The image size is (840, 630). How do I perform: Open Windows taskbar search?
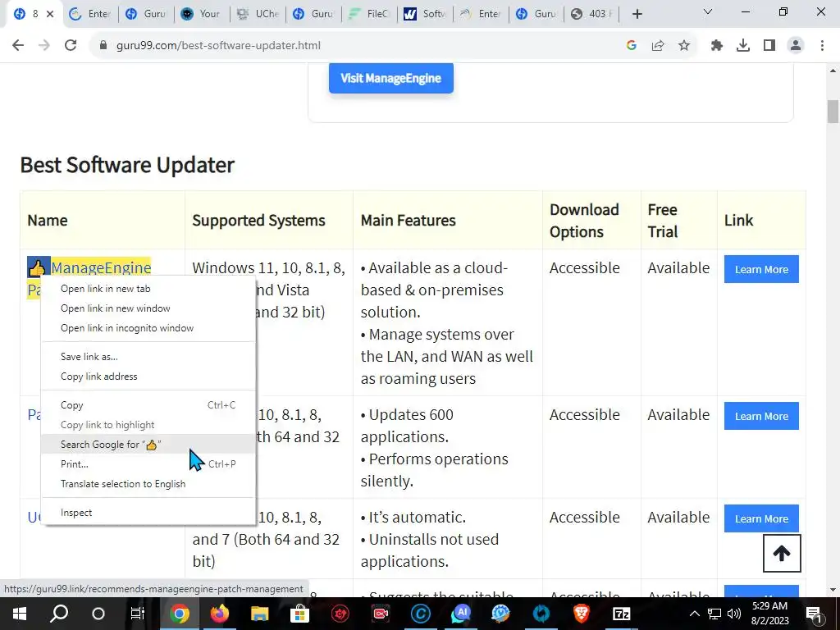[59, 614]
